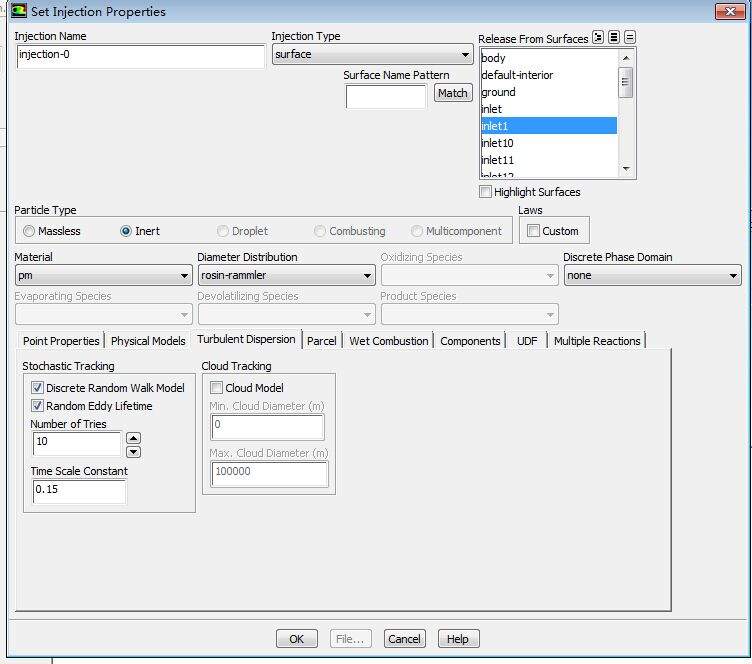Click the Cancel button
The image size is (752, 664).
point(404,639)
